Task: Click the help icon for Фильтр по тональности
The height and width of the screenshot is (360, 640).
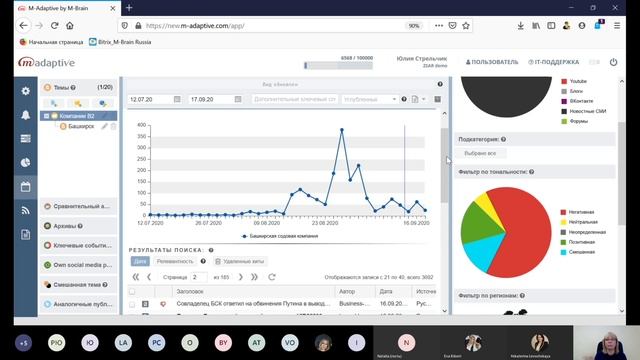Action: click(x=531, y=172)
